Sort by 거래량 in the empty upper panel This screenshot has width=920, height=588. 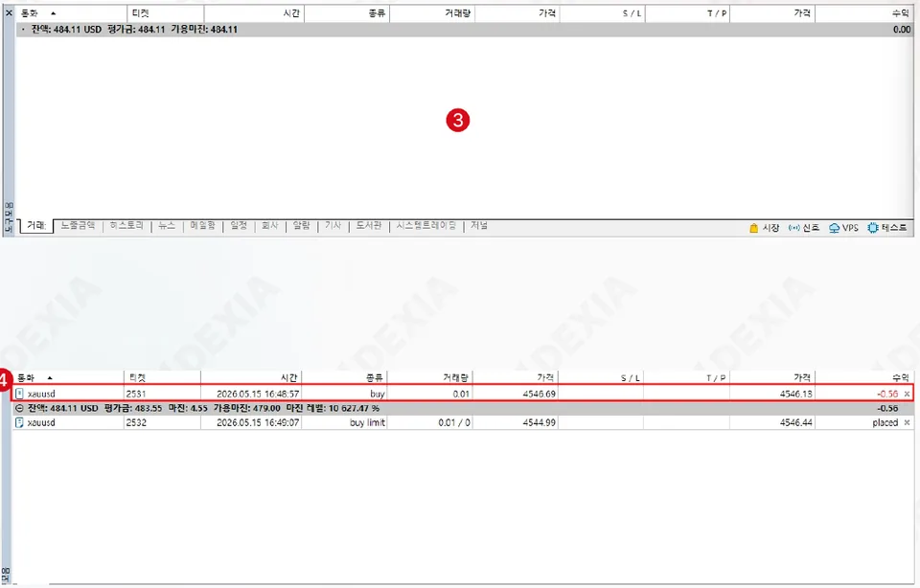coord(432,12)
